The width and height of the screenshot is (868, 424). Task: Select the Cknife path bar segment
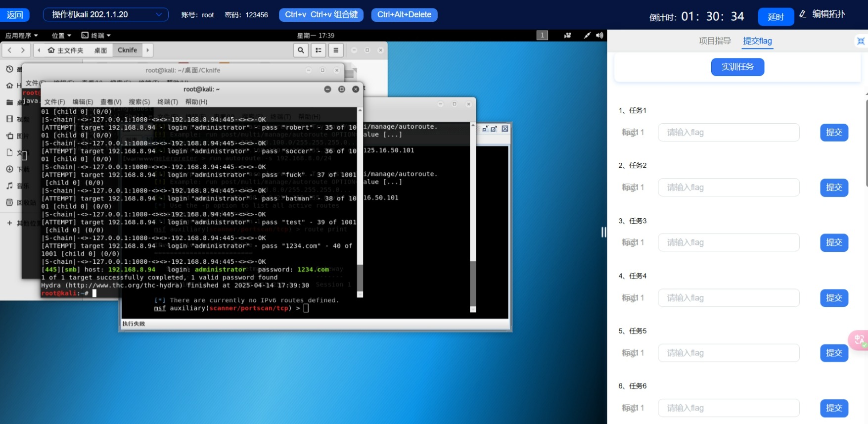click(x=128, y=50)
